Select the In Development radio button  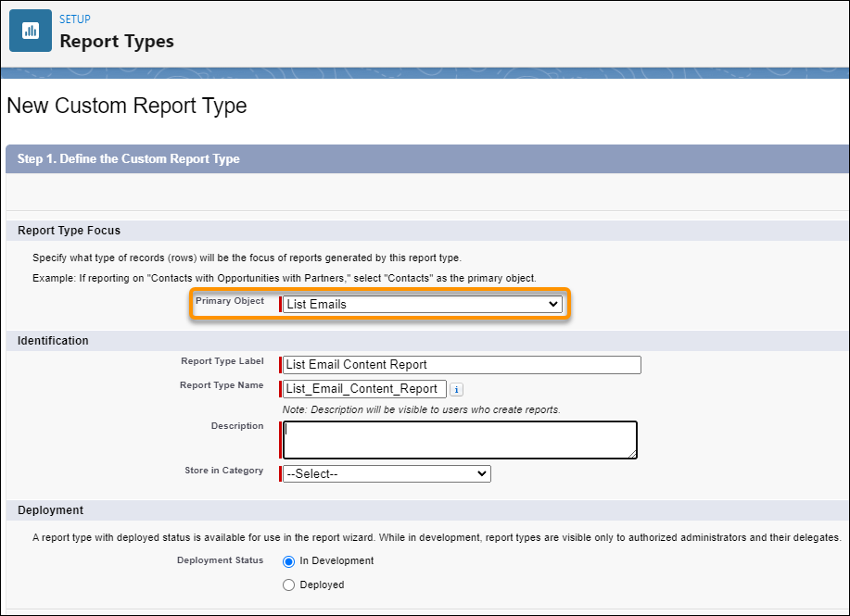288,561
